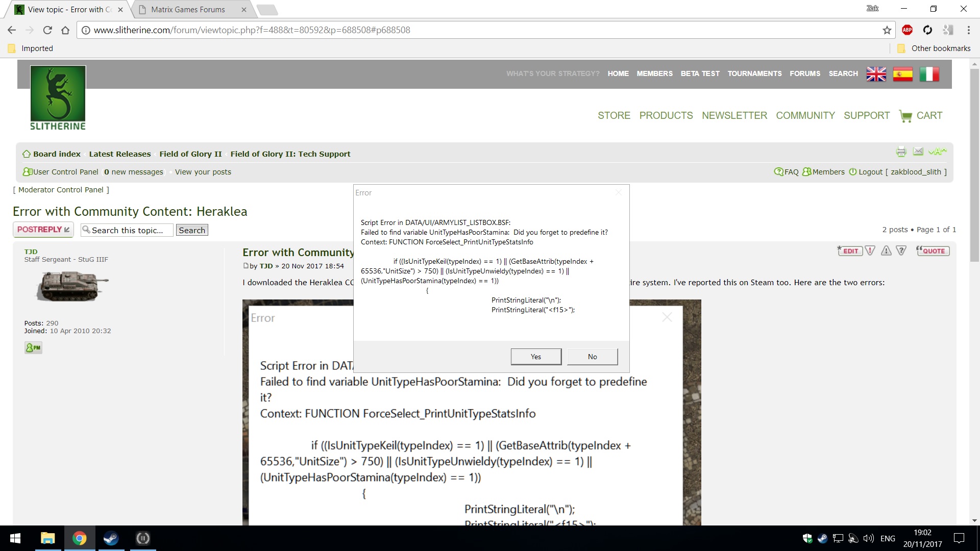Open the Imported bookmarks folder
The width and height of the screenshot is (980, 551).
point(31,48)
